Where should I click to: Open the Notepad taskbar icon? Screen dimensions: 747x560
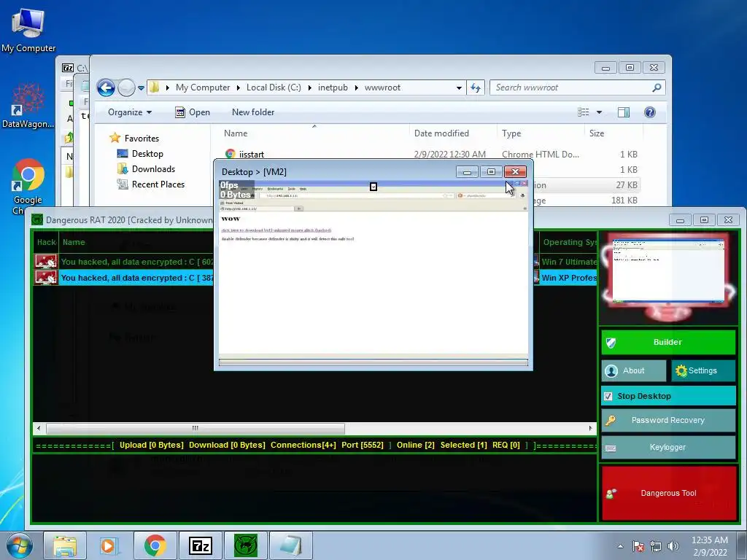coord(290,545)
